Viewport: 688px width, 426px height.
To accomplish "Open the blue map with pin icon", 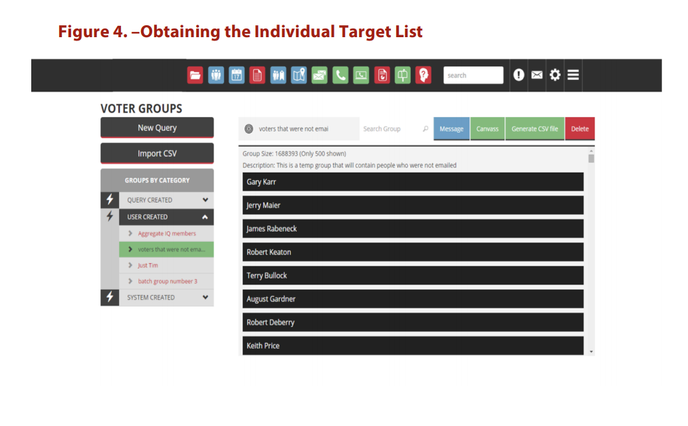I will point(299,75).
